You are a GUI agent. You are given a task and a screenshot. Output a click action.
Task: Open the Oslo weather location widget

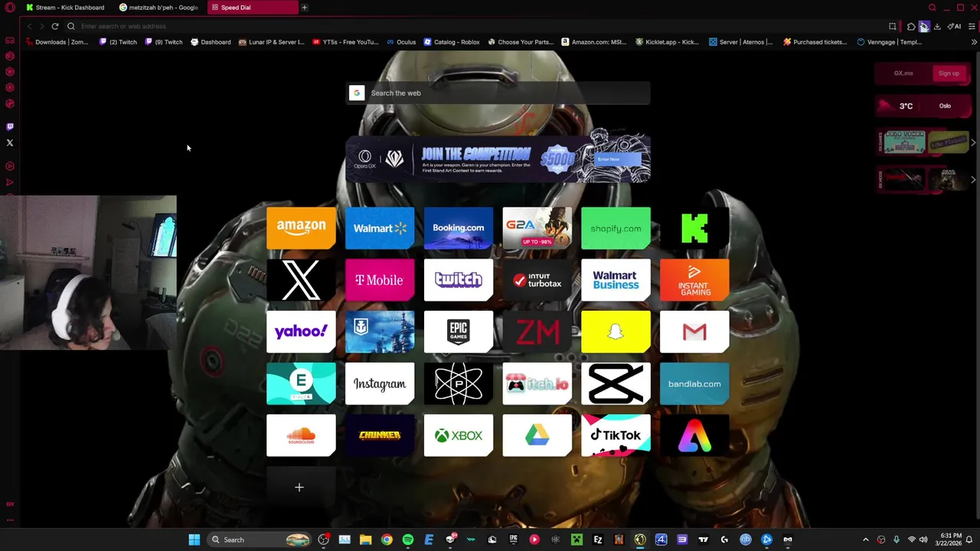[945, 106]
